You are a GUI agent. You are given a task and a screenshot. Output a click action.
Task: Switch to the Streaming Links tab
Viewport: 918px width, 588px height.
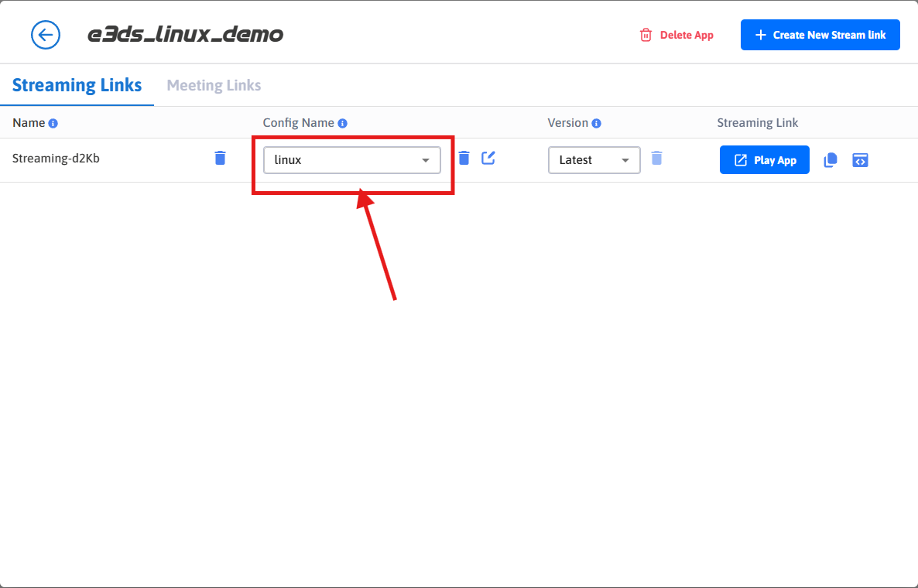(x=77, y=85)
